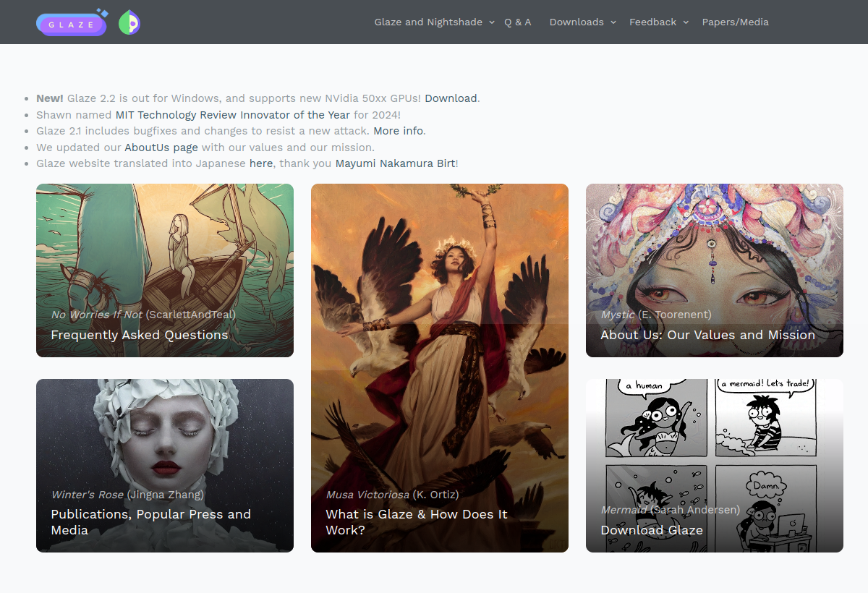Screen dimensions: 868x593
Task: Click the 'Mermaid (Sarah Andersen)' caption
Action: (671, 510)
